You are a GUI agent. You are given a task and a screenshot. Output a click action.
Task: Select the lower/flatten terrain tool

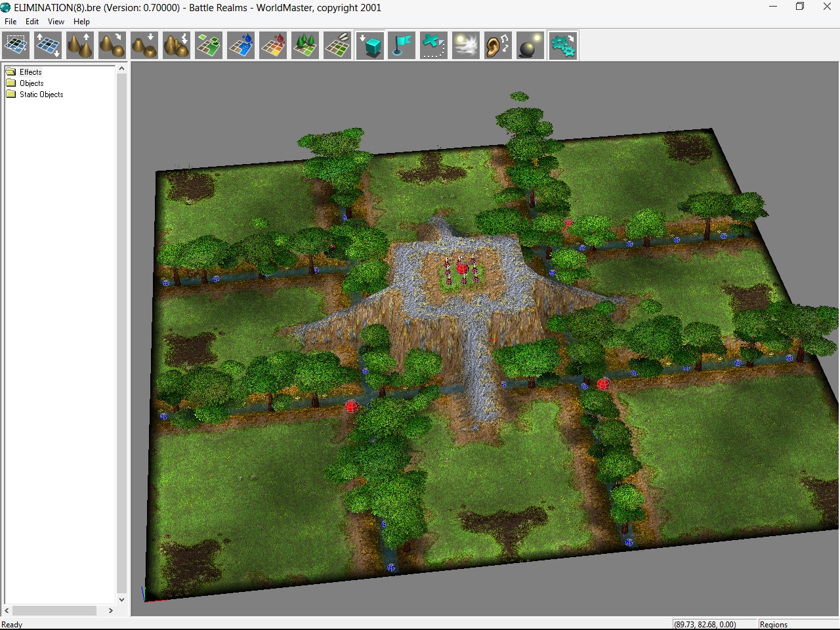pyautogui.click(x=144, y=46)
